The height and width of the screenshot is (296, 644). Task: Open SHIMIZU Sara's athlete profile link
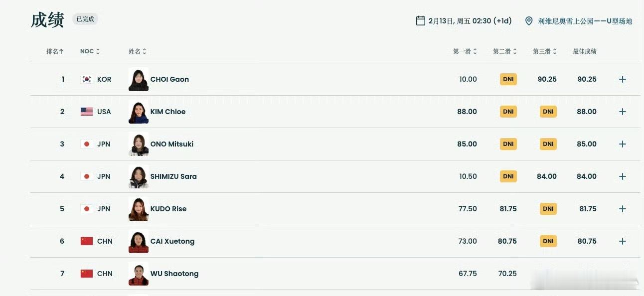pyautogui.click(x=173, y=176)
